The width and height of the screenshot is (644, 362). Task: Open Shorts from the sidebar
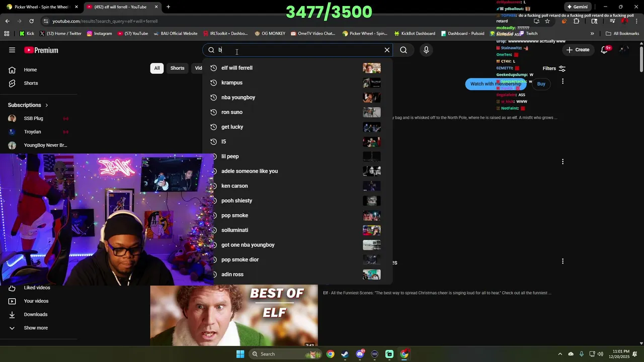click(x=31, y=83)
